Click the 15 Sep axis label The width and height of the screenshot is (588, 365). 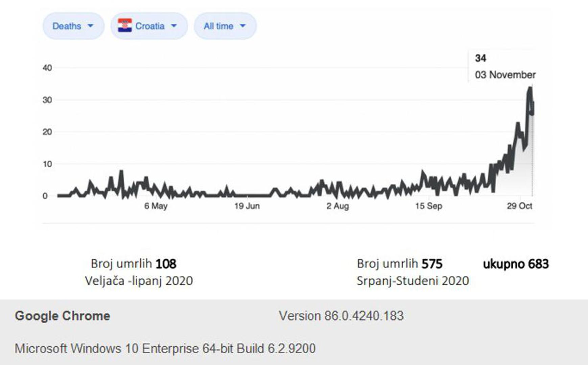coord(428,206)
